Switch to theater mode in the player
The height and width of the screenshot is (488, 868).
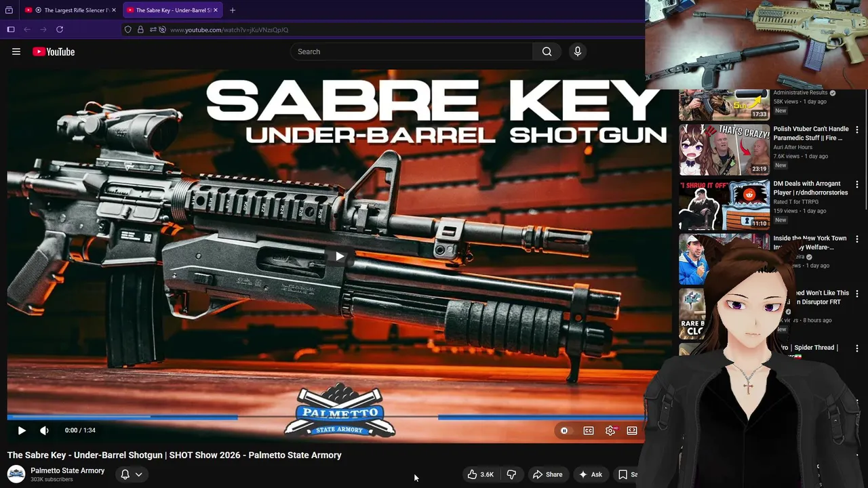coord(632,430)
